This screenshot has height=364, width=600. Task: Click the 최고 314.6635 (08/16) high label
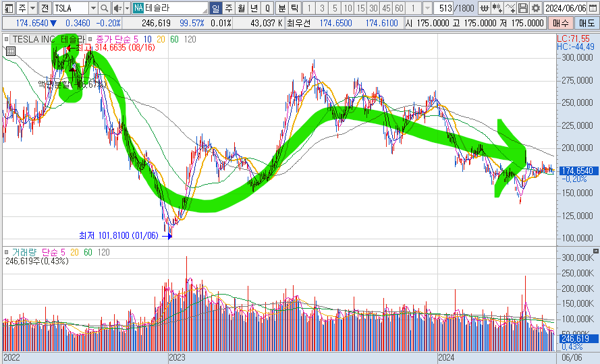[x=115, y=48]
